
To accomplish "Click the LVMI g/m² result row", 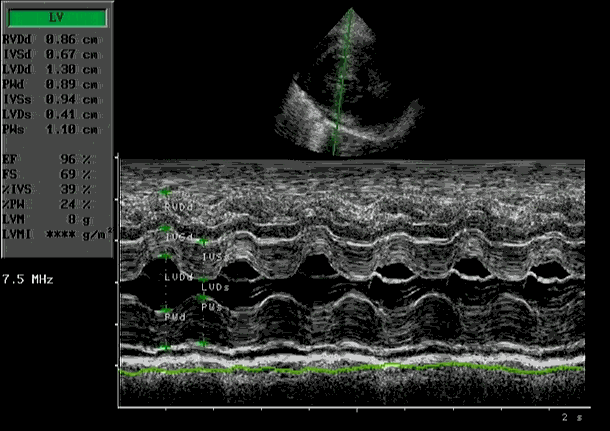I will point(55,233).
